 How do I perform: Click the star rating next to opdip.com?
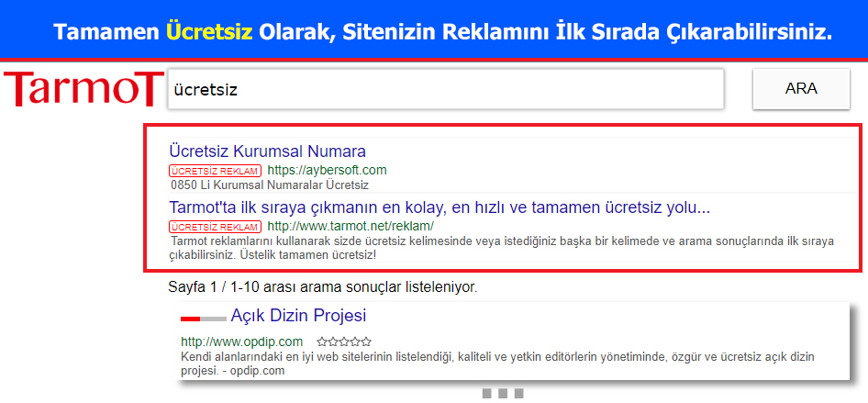(344, 341)
